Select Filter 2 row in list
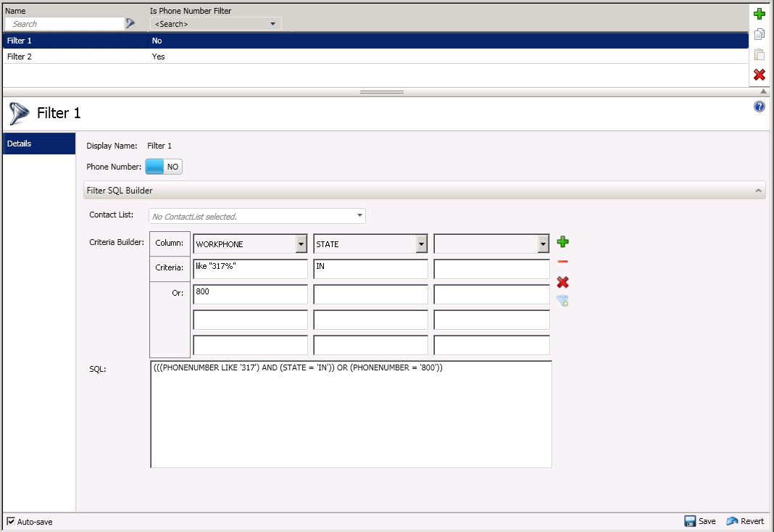Screen dimensions: 774x532 click(375, 57)
